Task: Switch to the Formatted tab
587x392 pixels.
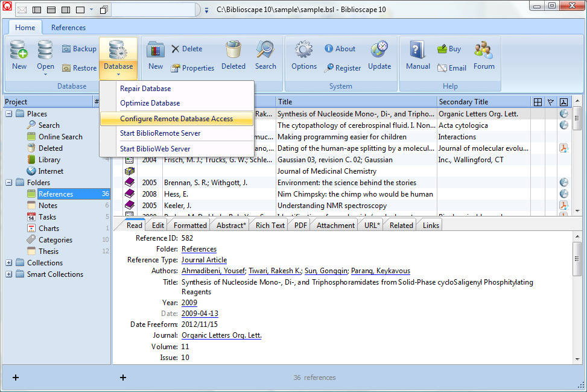Action: point(190,226)
